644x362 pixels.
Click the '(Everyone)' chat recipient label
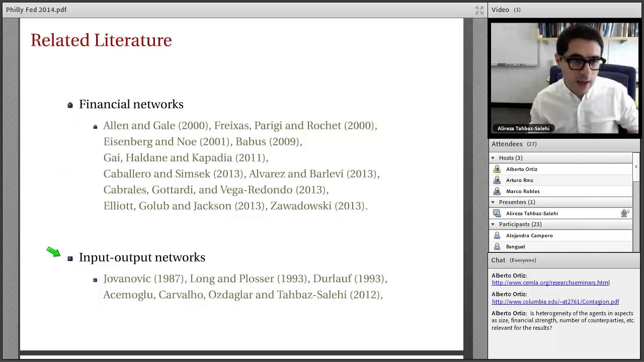[523, 260]
